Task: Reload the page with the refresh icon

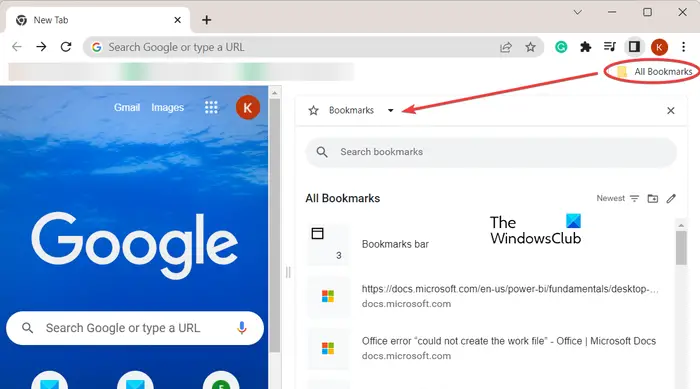Action: [x=66, y=47]
